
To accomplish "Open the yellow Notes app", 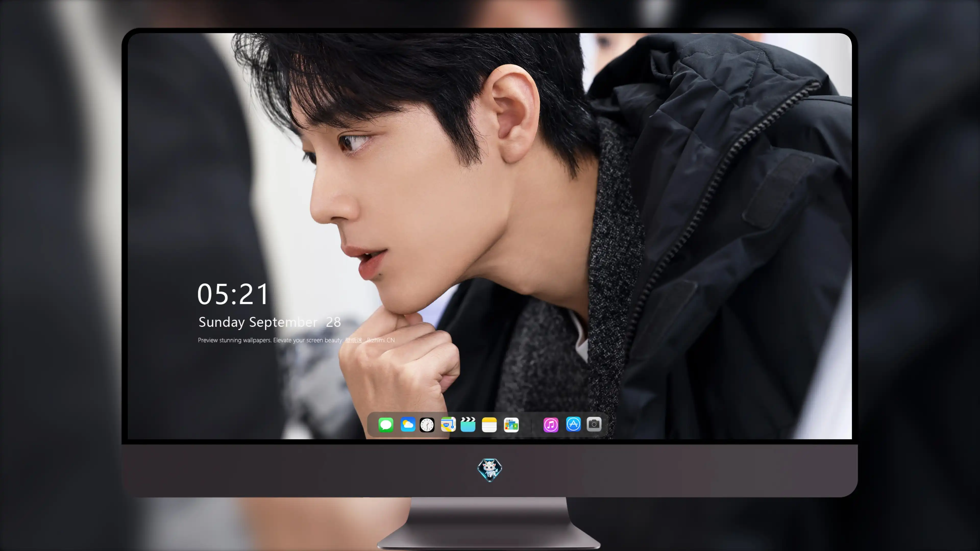I will [x=489, y=425].
